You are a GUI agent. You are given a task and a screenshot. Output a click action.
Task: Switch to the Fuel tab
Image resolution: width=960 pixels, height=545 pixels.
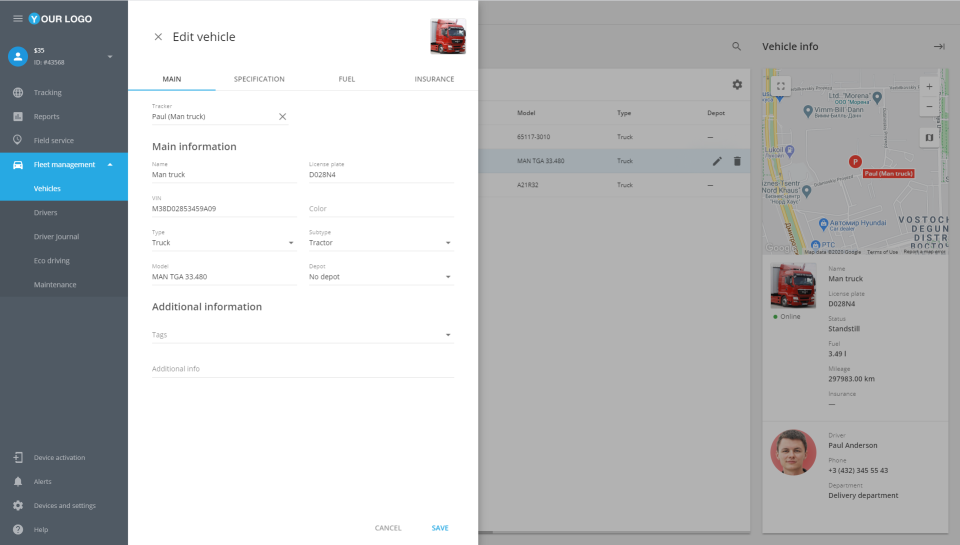pos(347,79)
